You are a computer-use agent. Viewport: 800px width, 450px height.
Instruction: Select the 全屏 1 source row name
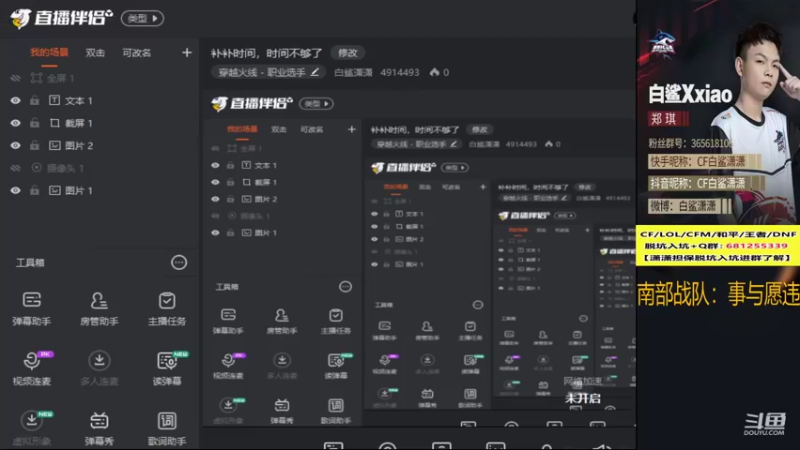point(61,78)
